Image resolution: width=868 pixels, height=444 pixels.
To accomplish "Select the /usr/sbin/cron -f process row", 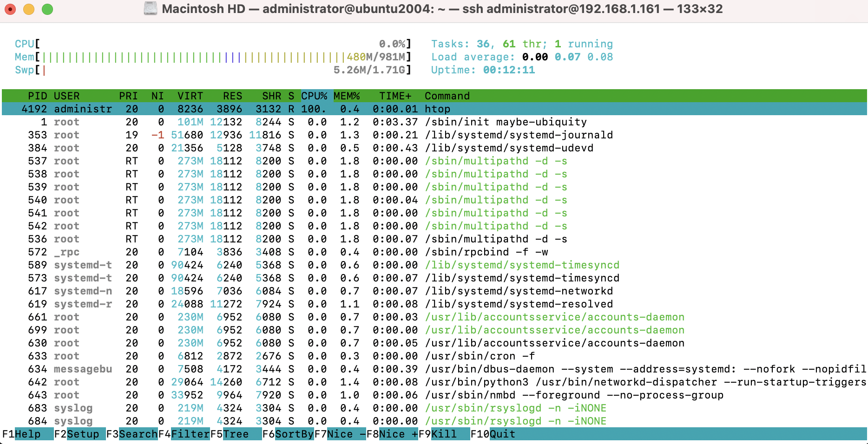I will point(434,356).
